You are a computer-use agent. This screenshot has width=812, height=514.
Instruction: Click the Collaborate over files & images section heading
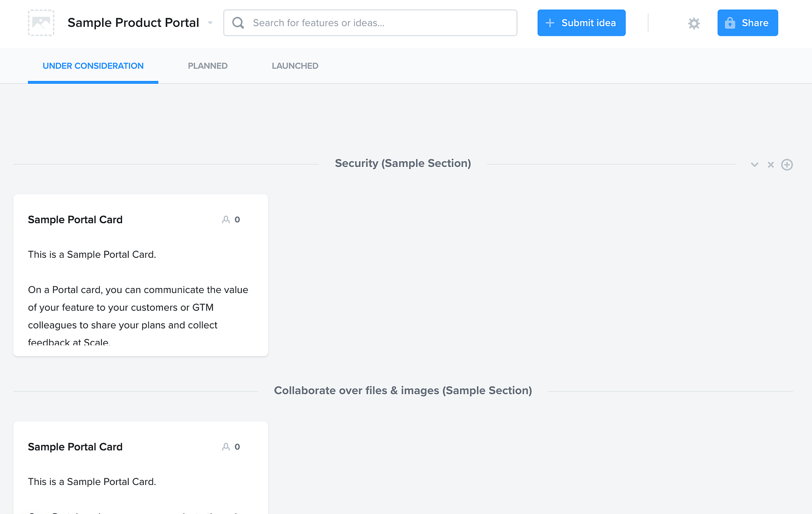[x=403, y=391]
